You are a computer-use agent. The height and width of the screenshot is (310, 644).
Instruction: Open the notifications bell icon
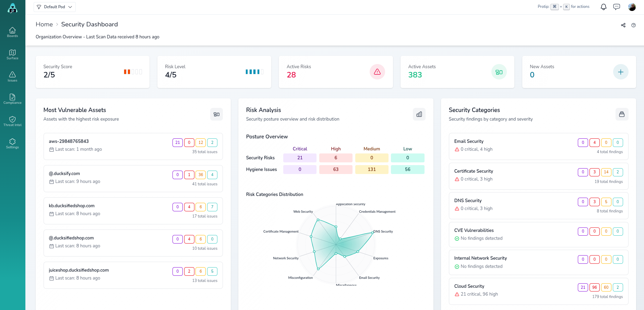[x=604, y=7]
